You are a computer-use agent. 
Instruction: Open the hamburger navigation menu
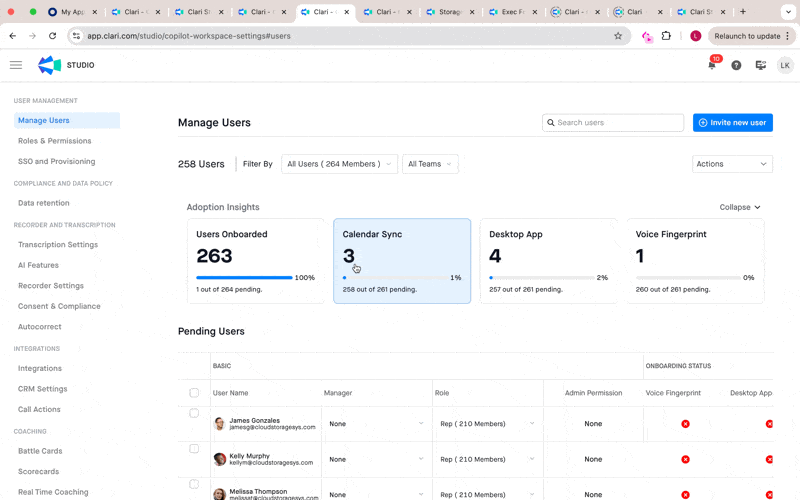[16, 65]
